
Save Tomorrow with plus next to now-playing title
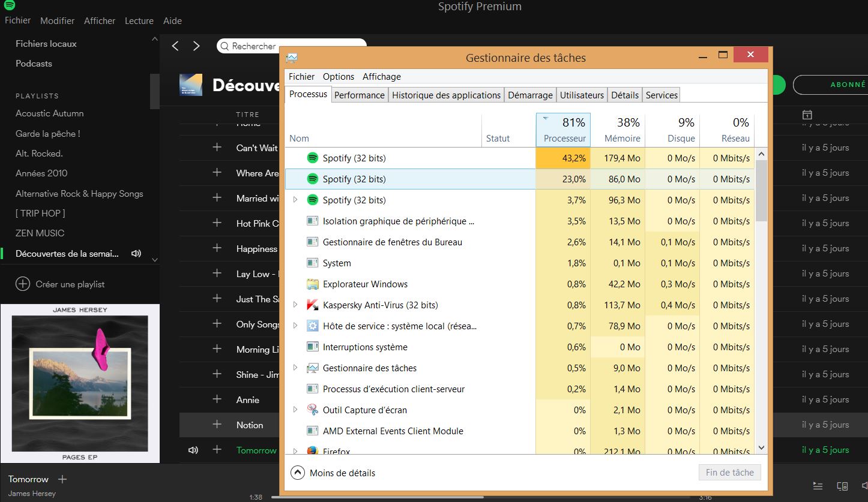62,479
